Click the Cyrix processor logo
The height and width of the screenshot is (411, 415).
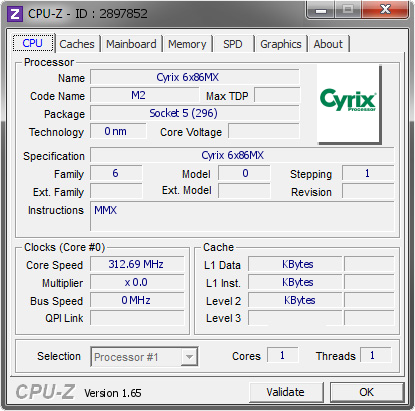(x=349, y=104)
